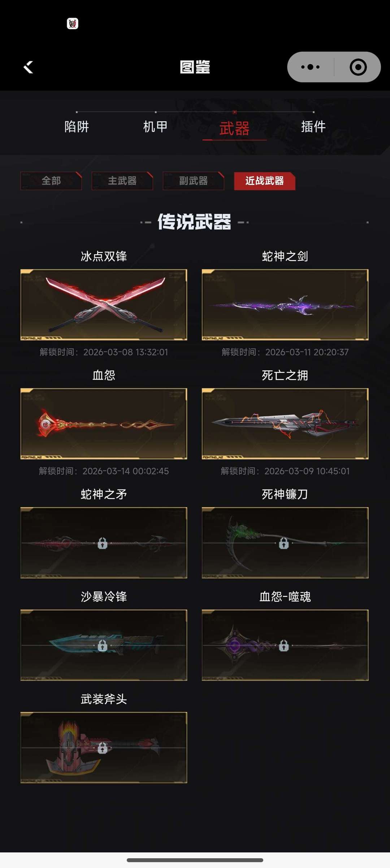This screenshot has width=390, height=868.
Task: Tap the back arrow icon
Action: click(28, 67)
